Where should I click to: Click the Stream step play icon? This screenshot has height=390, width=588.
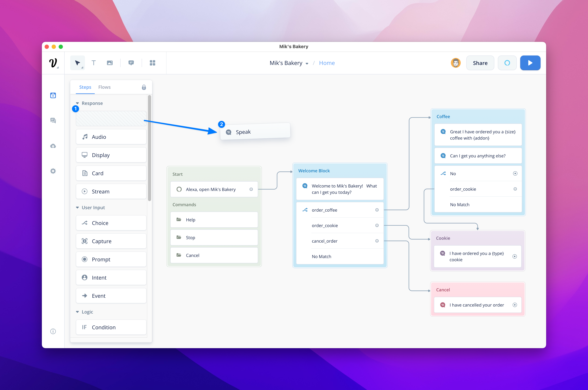click(85, 191)
